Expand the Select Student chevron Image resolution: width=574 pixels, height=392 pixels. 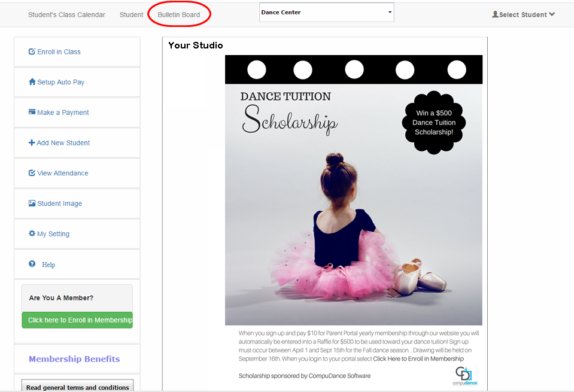(x=552, y=14)
